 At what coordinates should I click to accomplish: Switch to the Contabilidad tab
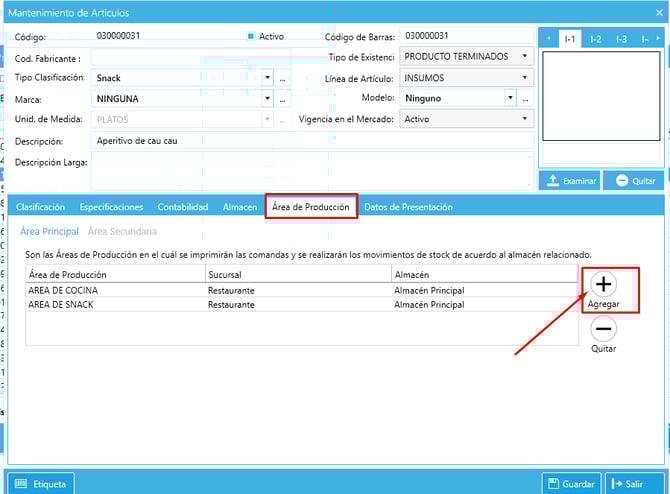tap(182, 207)
